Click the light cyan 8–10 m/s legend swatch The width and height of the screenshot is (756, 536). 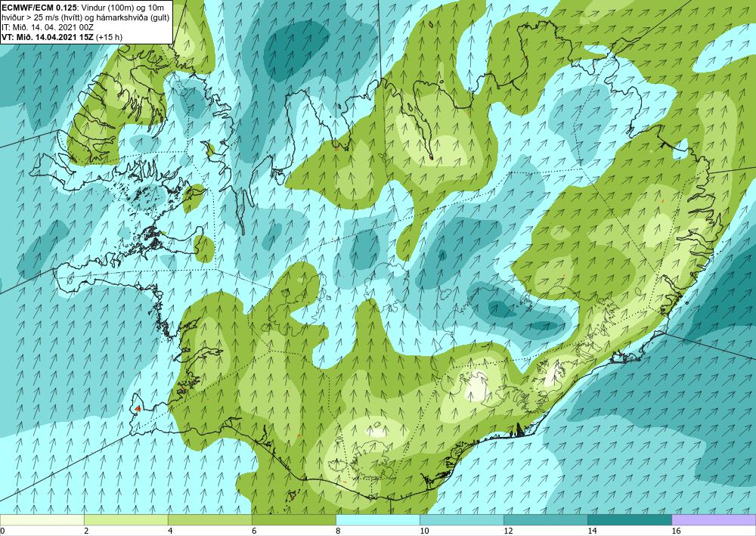coord(377,520)
